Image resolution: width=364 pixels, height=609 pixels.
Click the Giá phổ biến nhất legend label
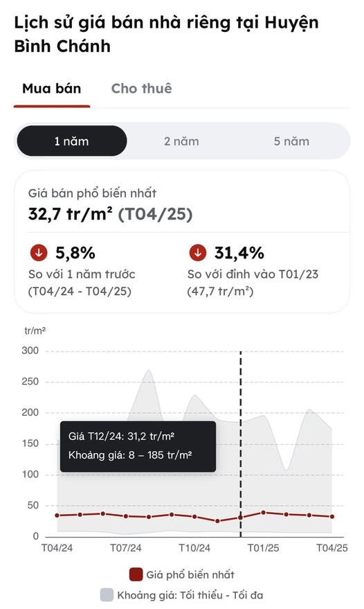(190, 574)
